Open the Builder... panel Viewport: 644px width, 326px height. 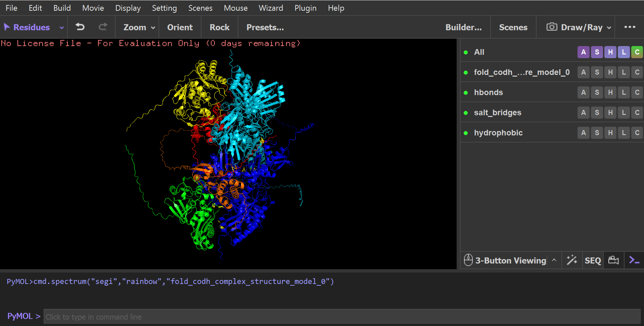[463, 27]
